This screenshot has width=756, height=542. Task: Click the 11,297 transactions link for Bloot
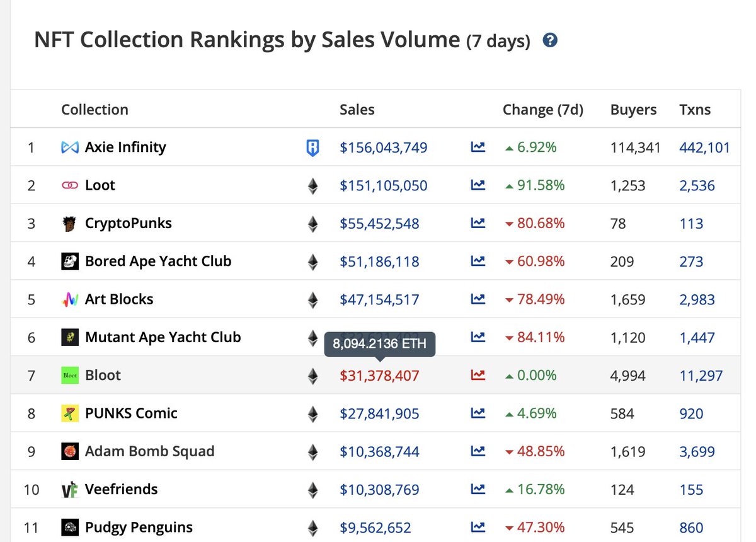point(701,376)
